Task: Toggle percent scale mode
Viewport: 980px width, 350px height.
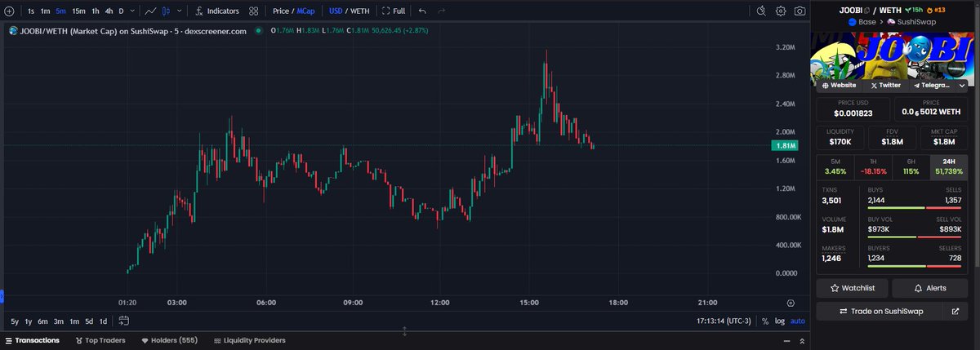Action: pos(765,321)
